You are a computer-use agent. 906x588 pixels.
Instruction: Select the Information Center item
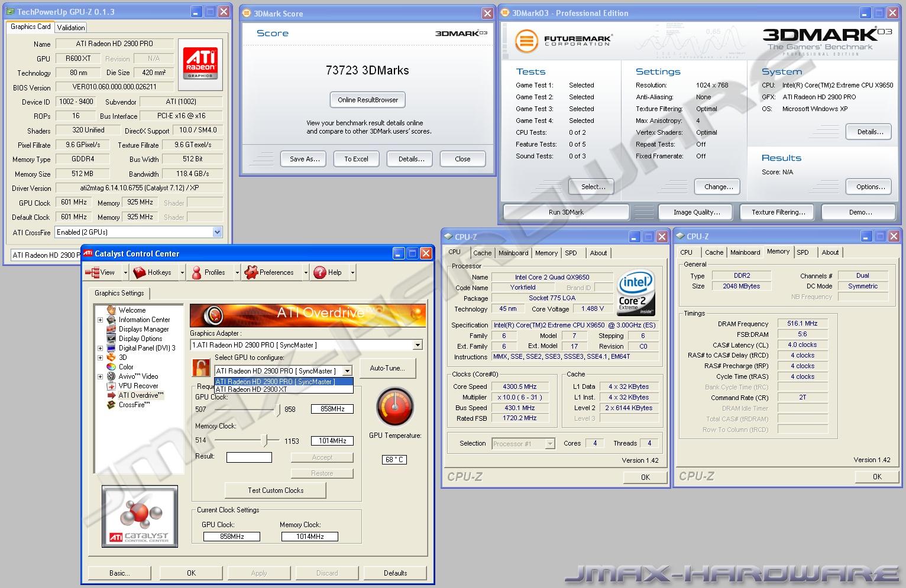tap(144, 320)
